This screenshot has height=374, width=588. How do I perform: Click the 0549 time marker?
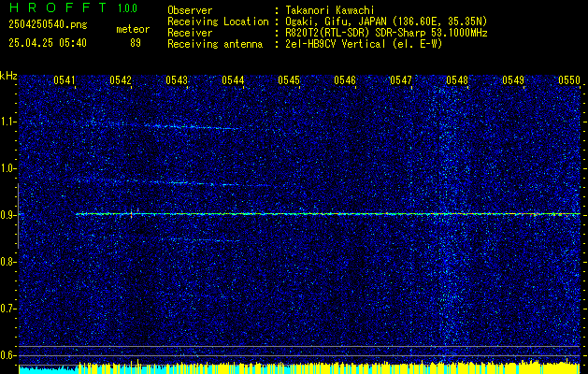point(513,80)
